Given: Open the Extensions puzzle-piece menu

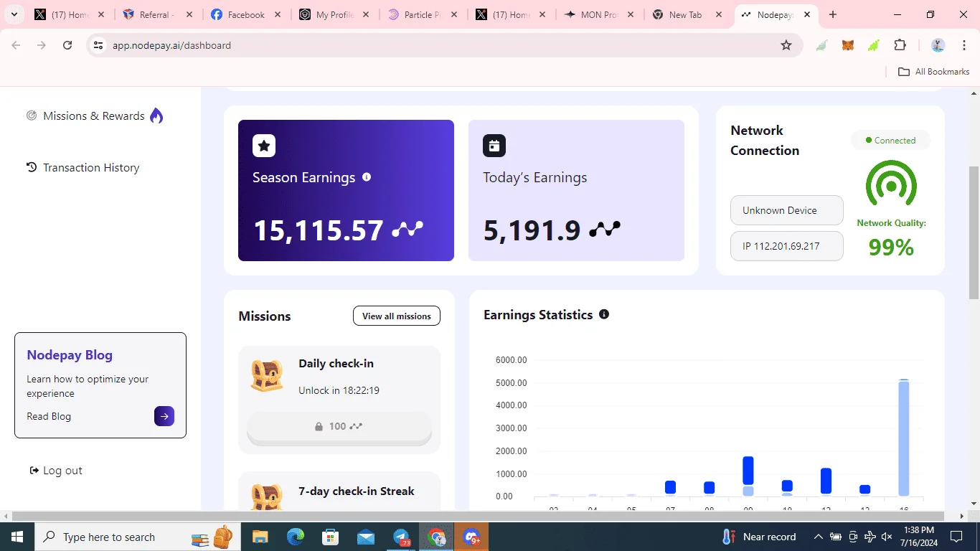Looking at the screenshot, I should pyautogui.click(x=900, y=45).
